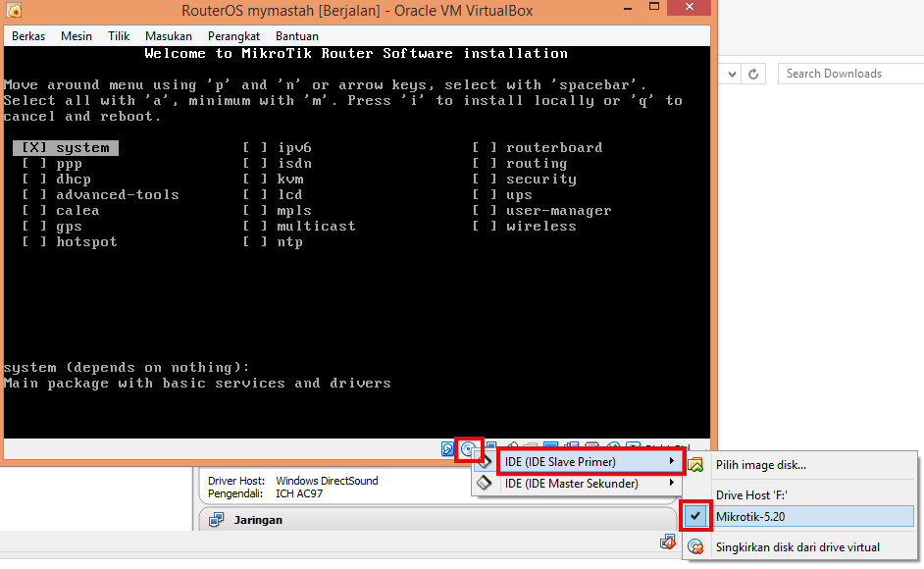Open the Mesin menu
The width and height of the screenshot is (924, 569).
click(76, 36)
